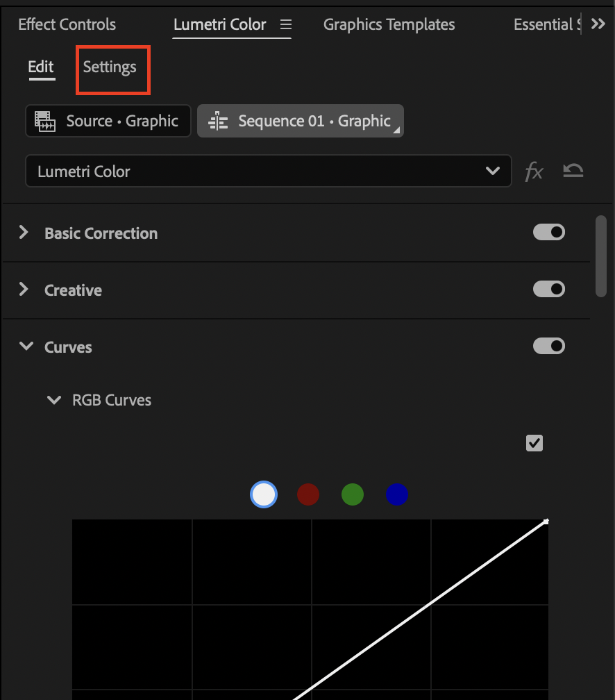This screenshot has width=615, height=700.
Task: Show hidden panels via double-chevron overflow
Action: click(x=598, y=24)
